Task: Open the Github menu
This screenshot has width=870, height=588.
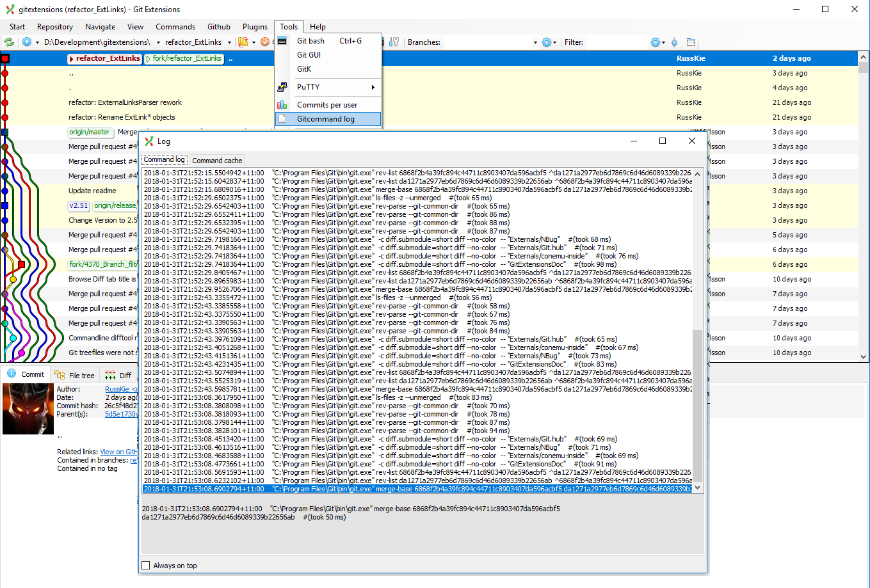Action: pos(218,27)
